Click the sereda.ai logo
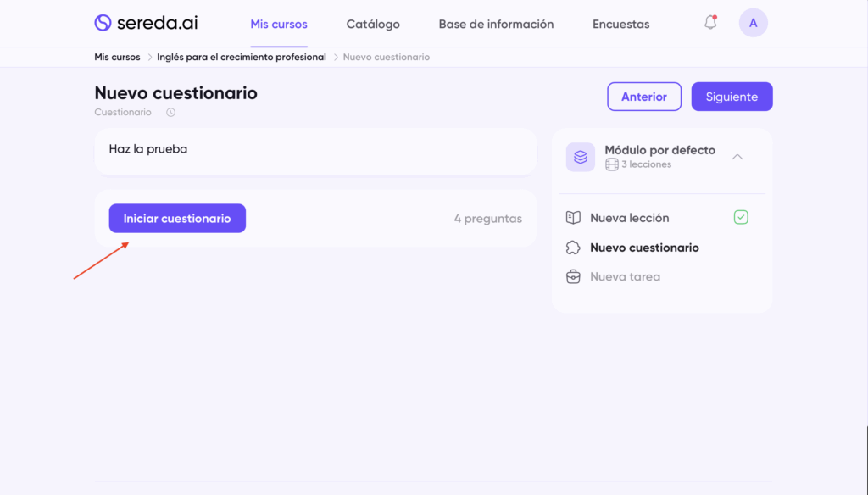This screenshot has height=495, width=868. 146,23
